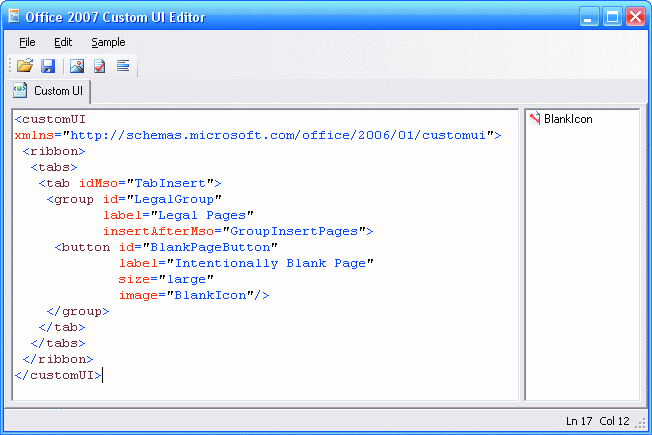Click the closing group tag
The image size is (652, 435).
pos(78,311)
